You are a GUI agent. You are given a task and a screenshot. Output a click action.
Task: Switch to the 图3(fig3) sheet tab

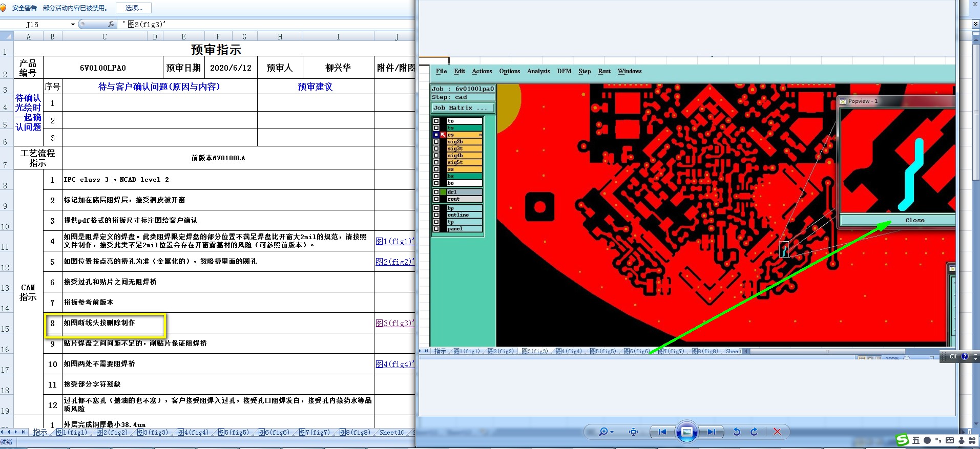[153, 433]
